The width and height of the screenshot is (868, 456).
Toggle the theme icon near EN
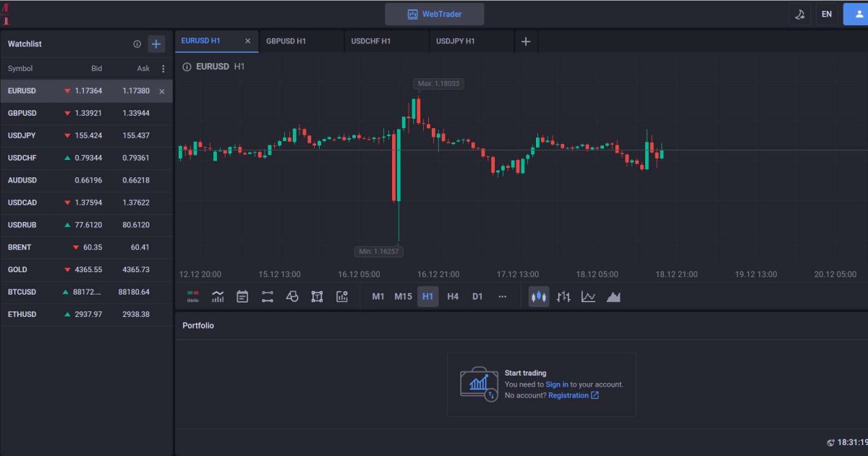pos(799,14)
